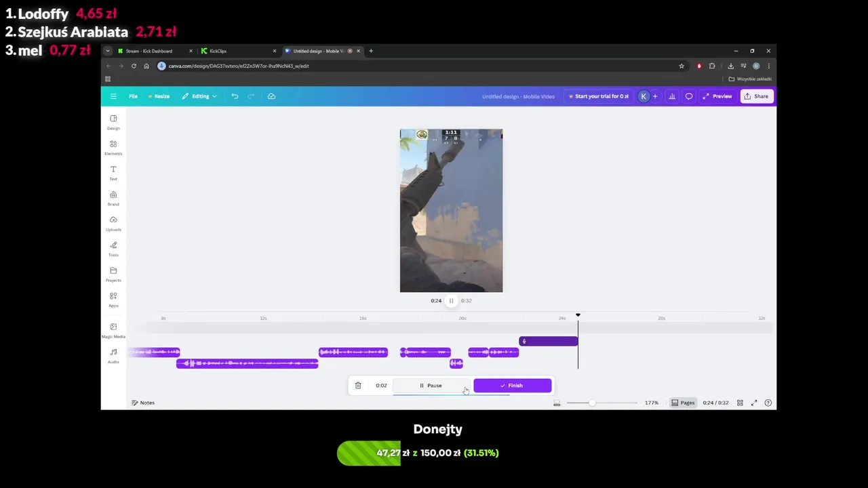Check the cloud save status icon
The height and width of the screenshot is (488, 868).
[x=271, y=96]
